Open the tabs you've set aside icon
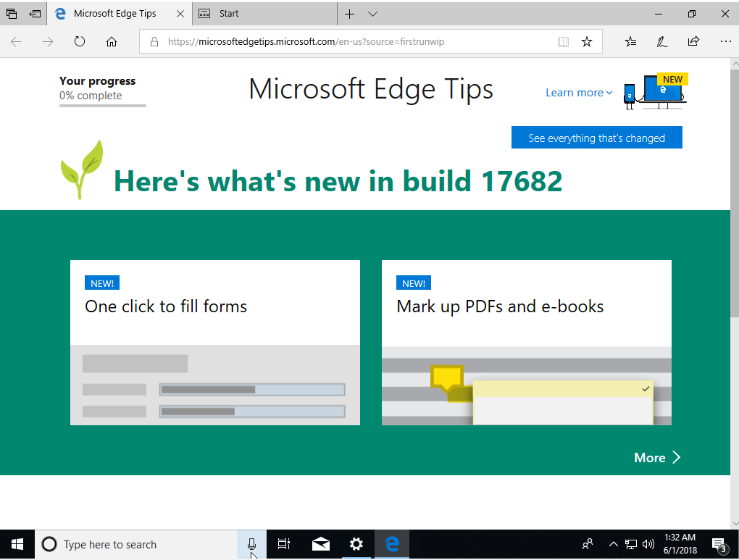The image size is (739, 560). tap(12, 14)
